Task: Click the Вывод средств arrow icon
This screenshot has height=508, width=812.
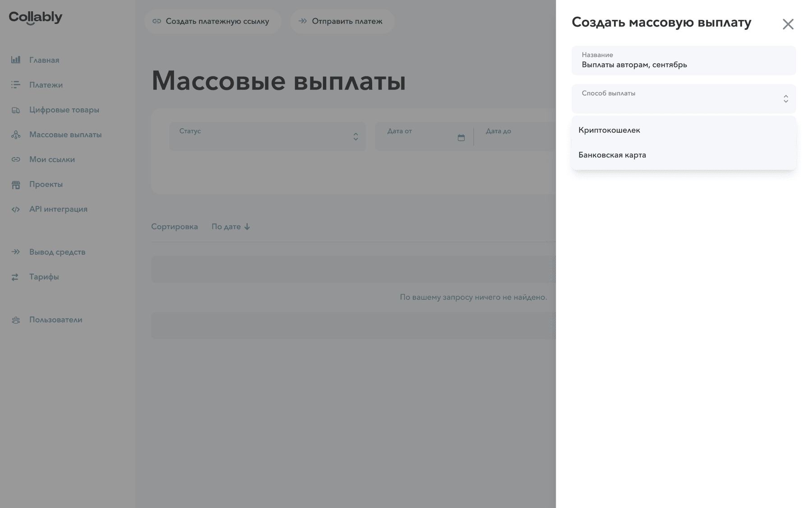Action: 16,252
